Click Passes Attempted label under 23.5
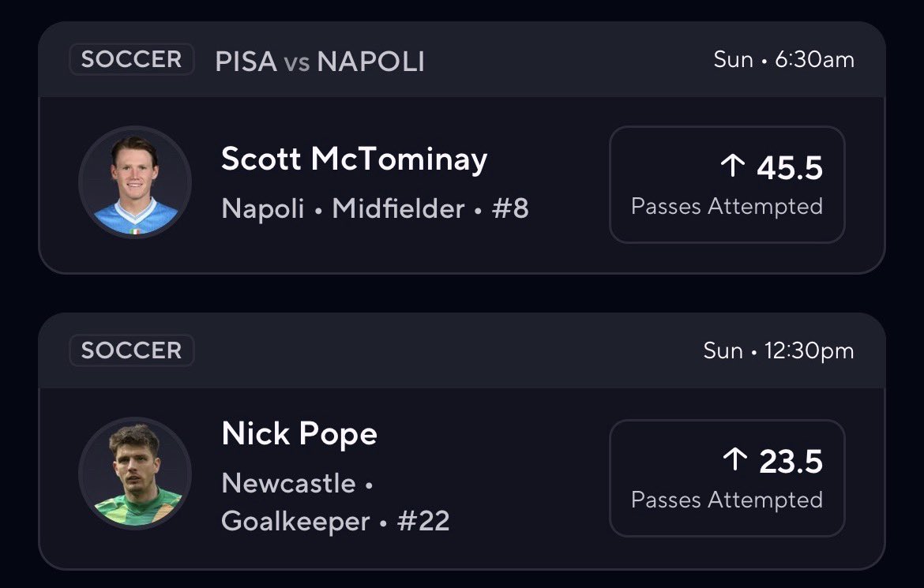The height and width of the screenshot is (588, 924). (x=727, y=500)
